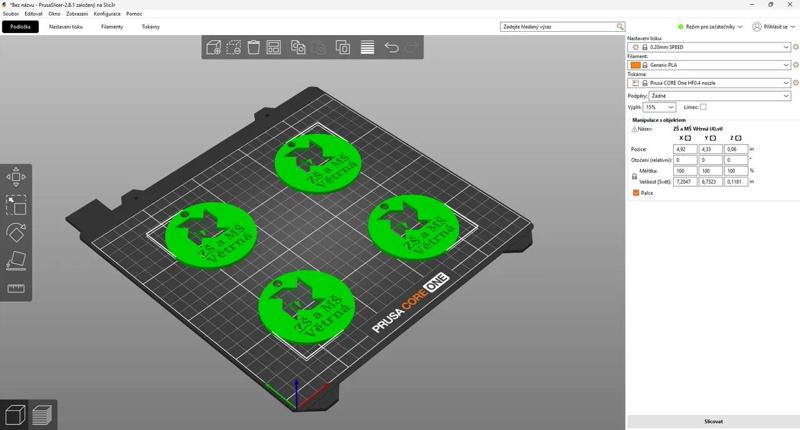Click the gear icon beside printer preset
Screen dimensions: 800x430
[795, 83]
